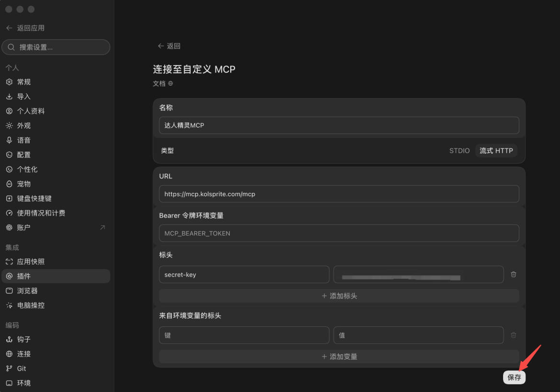
Task: Click the 账户 account logo icon
Action: (x=9, y=227)
